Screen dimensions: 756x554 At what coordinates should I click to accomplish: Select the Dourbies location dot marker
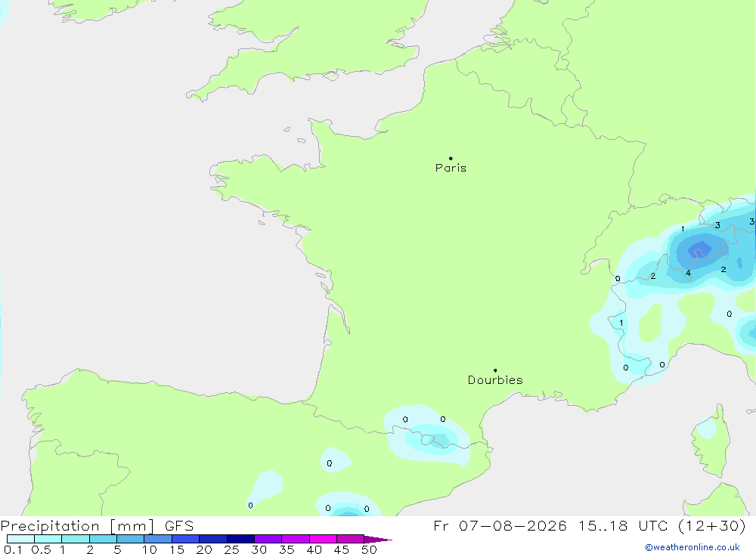(495, 370)
